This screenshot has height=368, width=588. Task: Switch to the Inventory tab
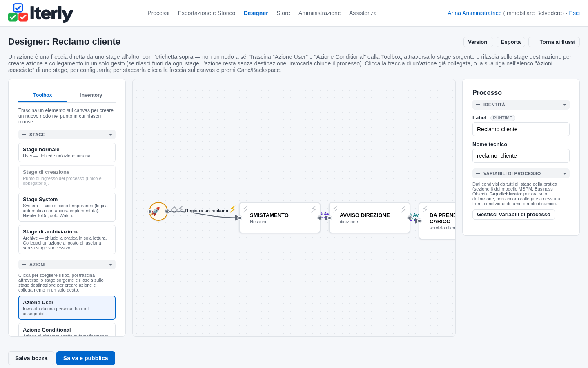pyautogui.click(x=91, y=95)
